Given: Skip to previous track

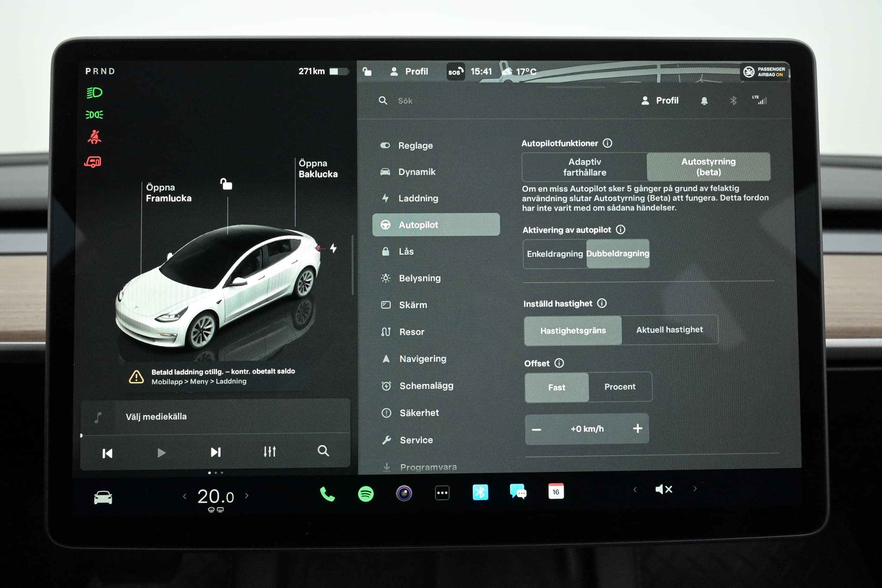Looking at the screenshot, I should (x=107, y=453).
